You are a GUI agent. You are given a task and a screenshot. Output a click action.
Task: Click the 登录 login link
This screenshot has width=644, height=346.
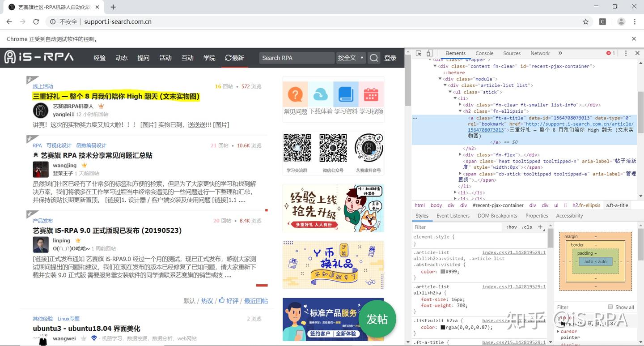pyautogui.click(x=390, y=58)
